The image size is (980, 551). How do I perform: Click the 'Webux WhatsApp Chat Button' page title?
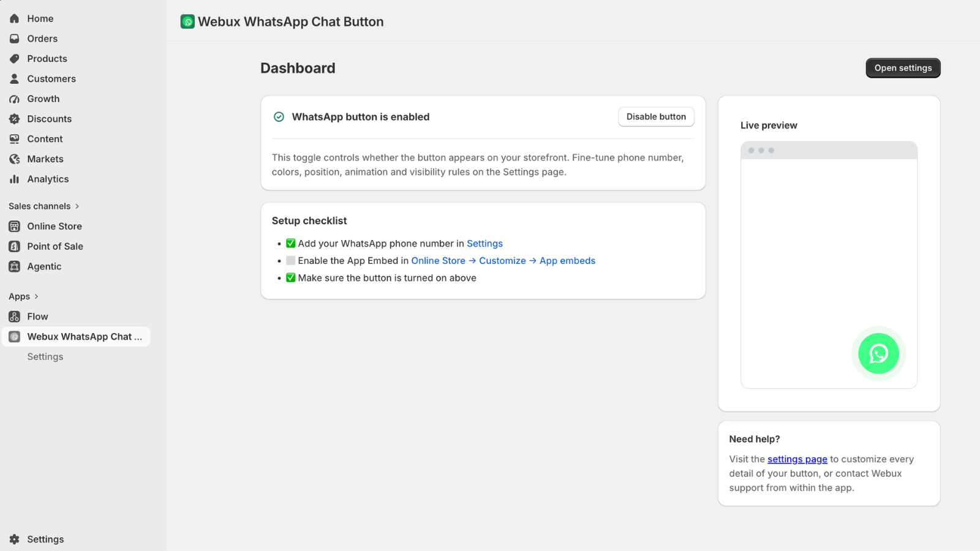click(291, 22)
